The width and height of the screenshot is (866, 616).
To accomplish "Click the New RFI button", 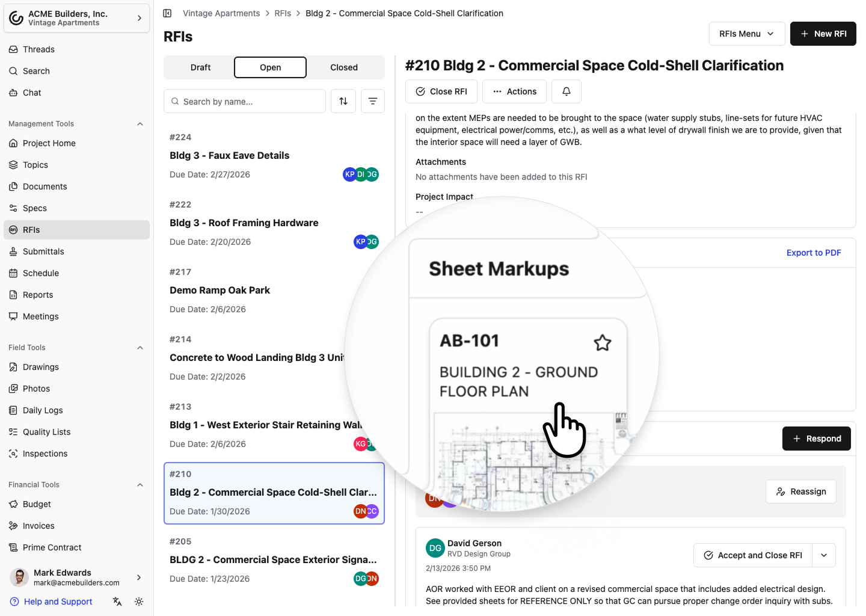I will [x=823, y=34].
